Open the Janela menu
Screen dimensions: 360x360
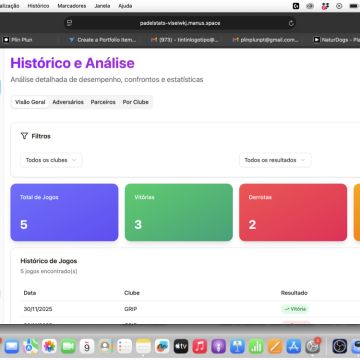102,6
